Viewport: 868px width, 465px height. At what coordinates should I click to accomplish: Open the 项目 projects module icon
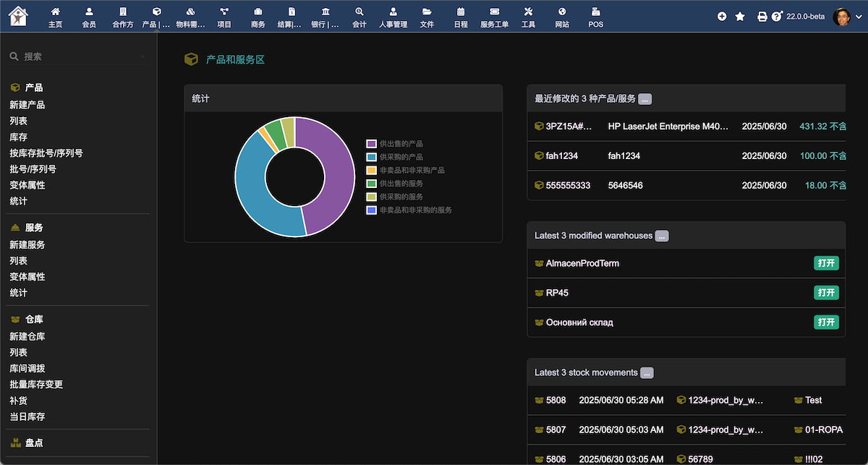point(224,12)
